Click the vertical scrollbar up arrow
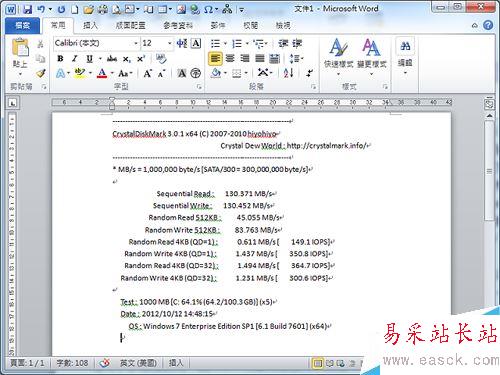This screenshot has width=500, height=375. click(x=489, y=116)
